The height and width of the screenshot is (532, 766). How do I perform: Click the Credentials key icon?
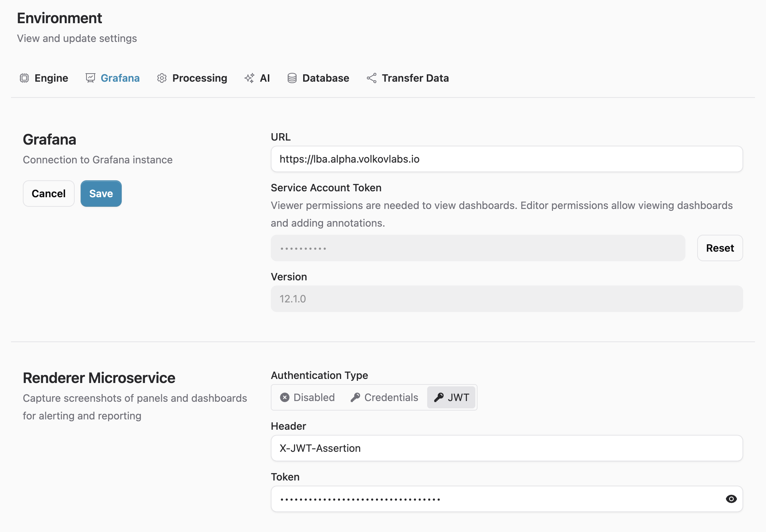coord(355,397)
